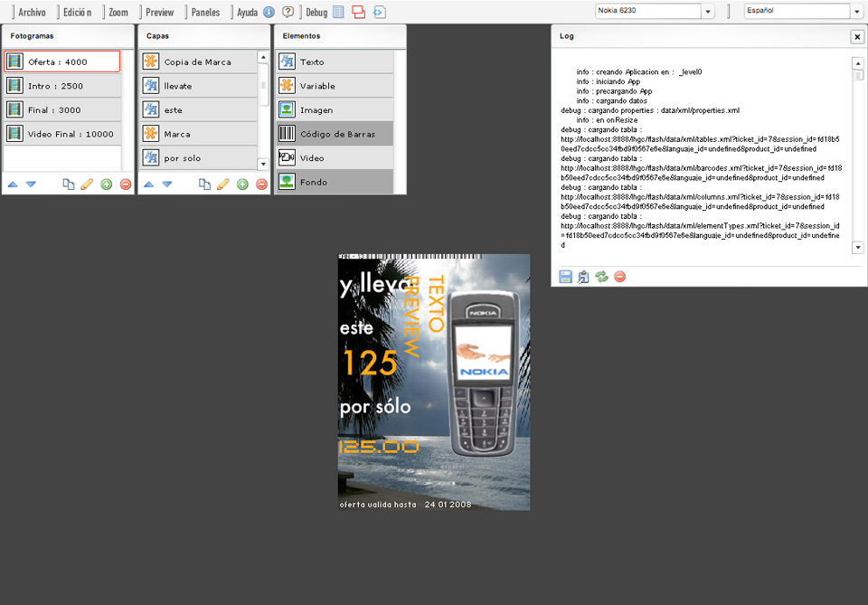Open the Paneles menu
Viewport: 868px width, 605px height.
point(205,12)
